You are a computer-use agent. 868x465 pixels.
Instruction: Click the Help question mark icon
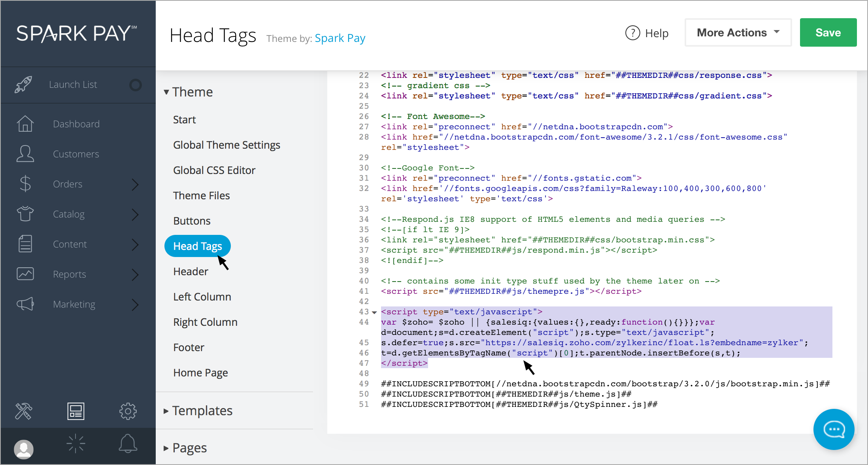tap(632, 33)
